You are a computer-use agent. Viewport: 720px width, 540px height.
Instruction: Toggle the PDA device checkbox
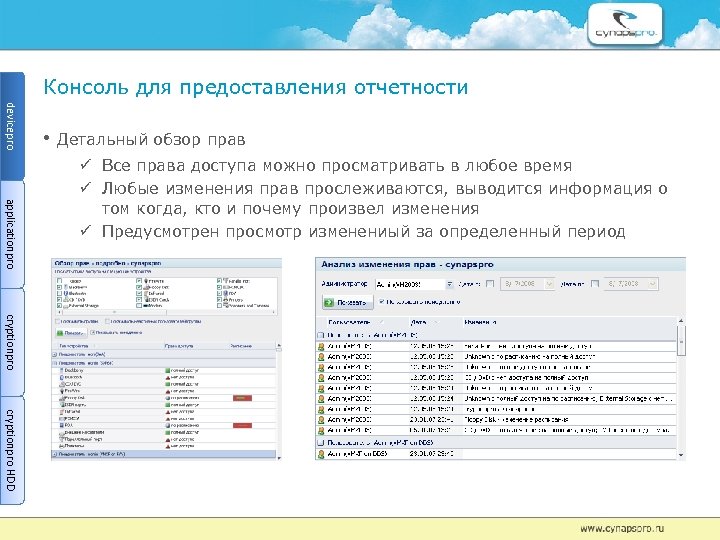(x=219, y=293)
